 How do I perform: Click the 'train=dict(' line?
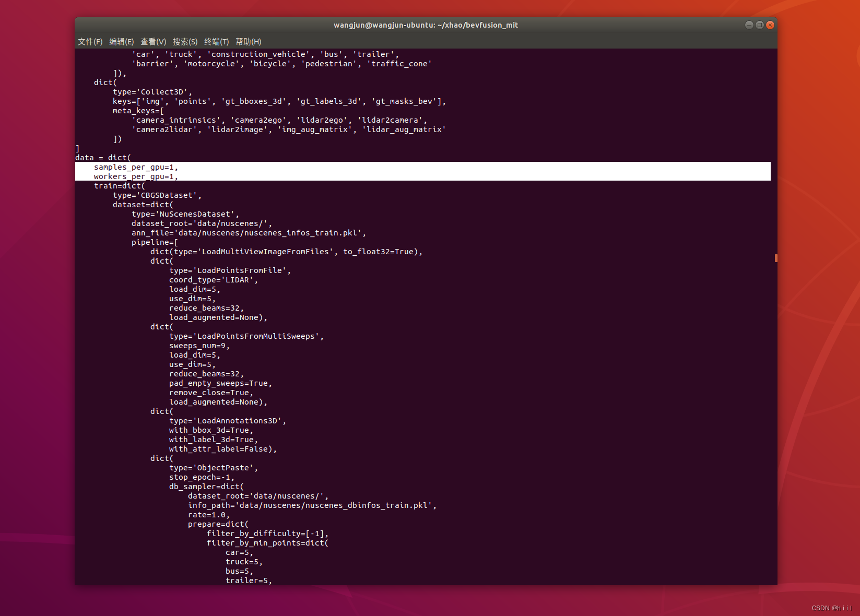pyautogui.click(x=120, y=186)
